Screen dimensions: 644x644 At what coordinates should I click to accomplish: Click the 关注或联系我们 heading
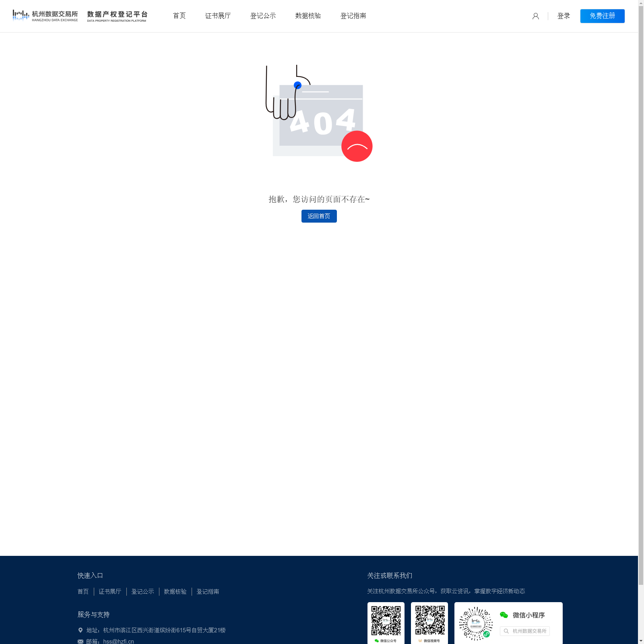390,576
